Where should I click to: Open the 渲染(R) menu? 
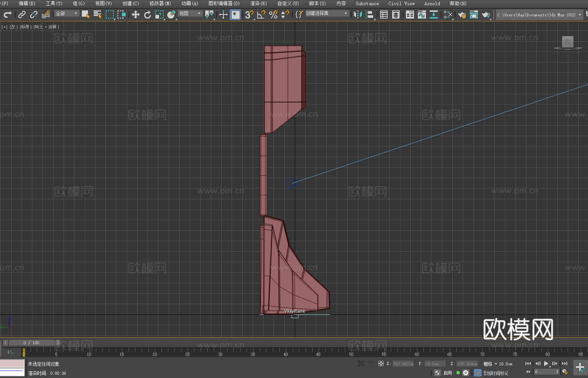[258, 3]
